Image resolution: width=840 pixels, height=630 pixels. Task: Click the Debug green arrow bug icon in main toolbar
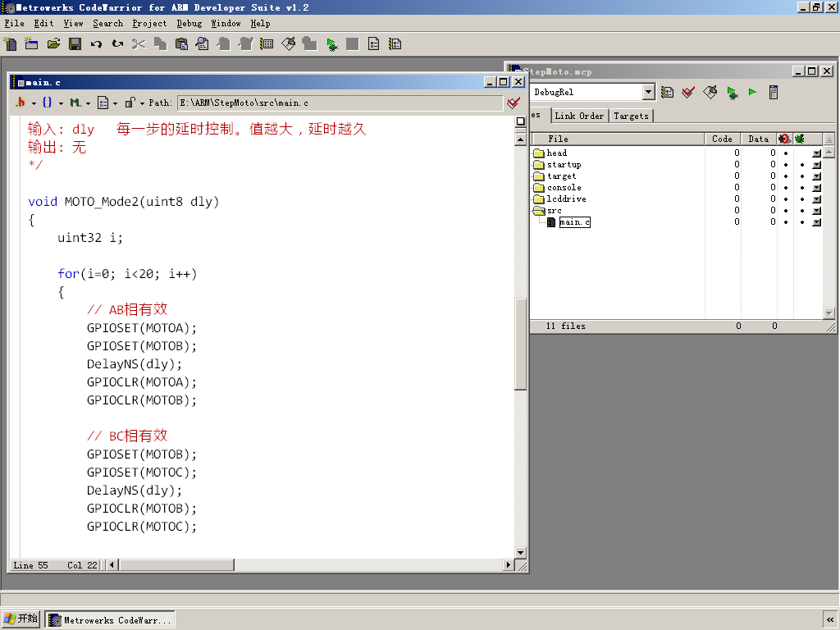coord(331,44)
